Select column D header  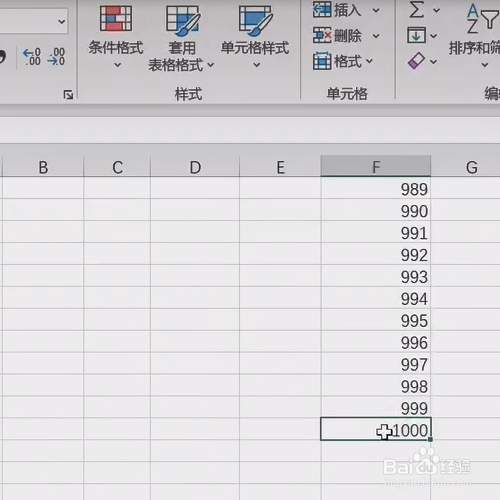click(195, 167)
